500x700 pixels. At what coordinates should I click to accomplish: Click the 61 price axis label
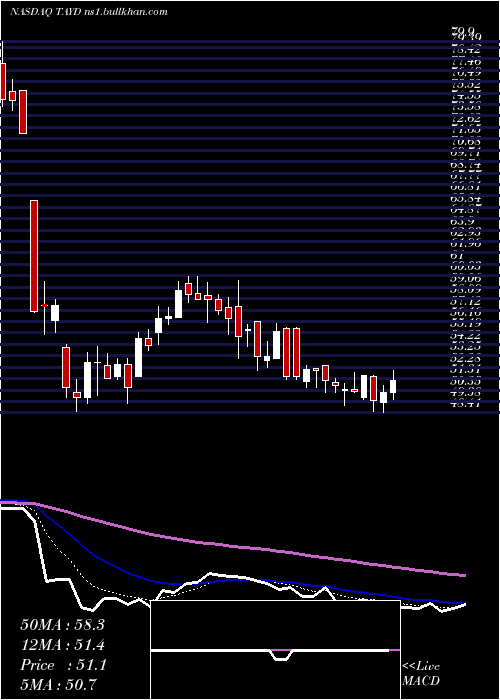coord(457,257)
